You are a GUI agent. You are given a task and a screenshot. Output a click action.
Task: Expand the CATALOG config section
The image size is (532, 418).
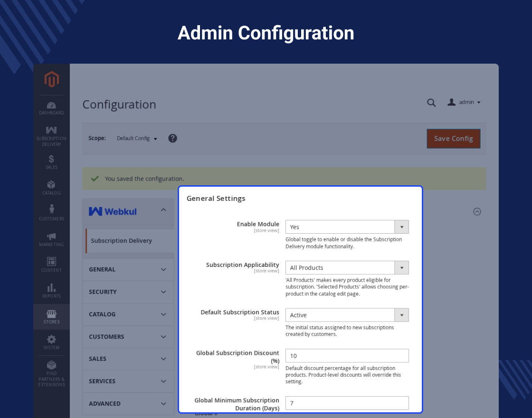pyautogui.click(x=128, y=314)
